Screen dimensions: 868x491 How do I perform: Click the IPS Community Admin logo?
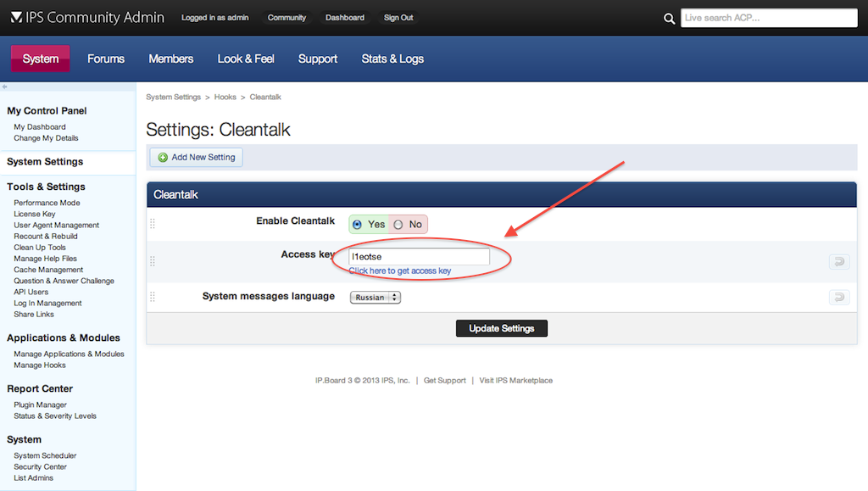coord(17,17)
